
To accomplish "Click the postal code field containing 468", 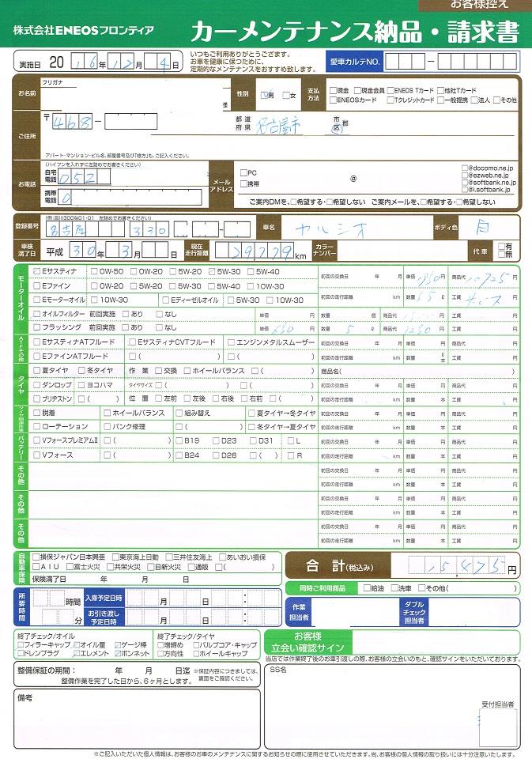I will pyautogui.click(x=72, y=122).
